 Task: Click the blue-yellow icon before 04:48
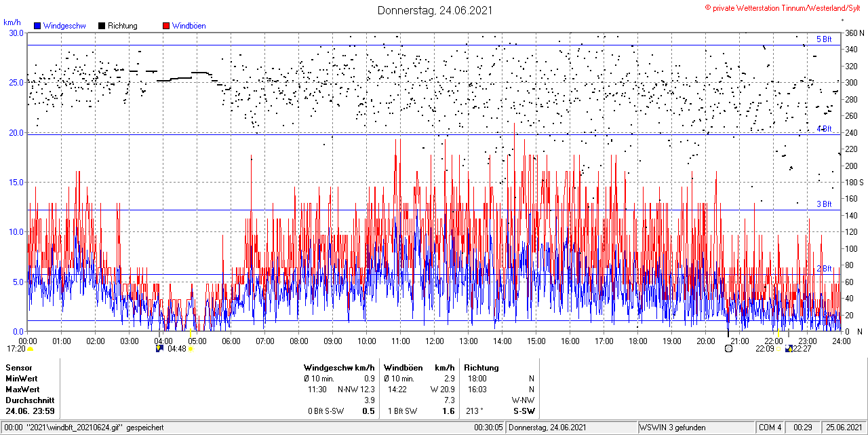[x=160, y=348]
